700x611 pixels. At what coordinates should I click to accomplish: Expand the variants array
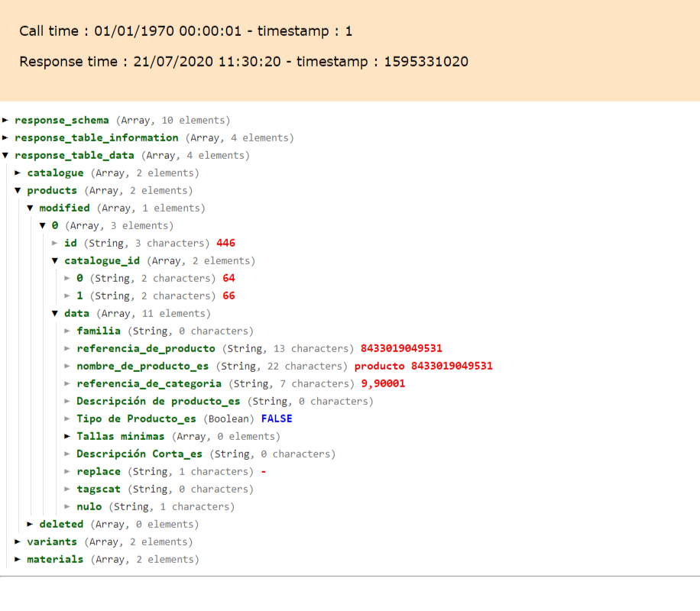coord(18,541)
